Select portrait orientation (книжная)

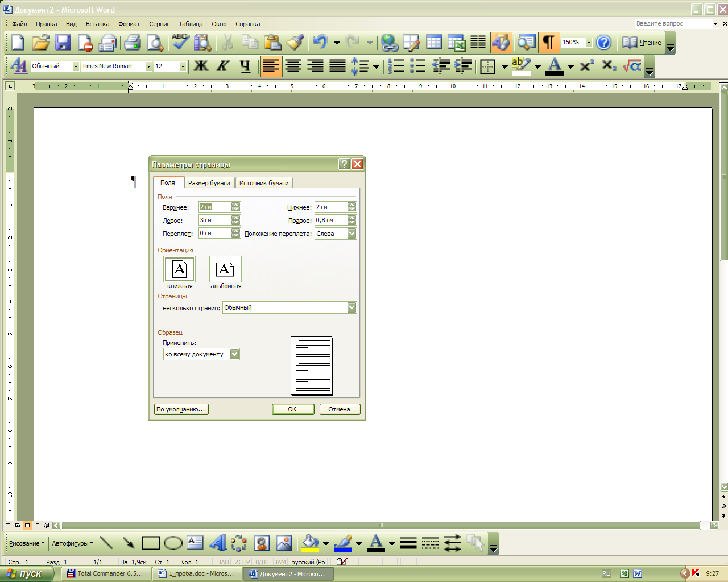coord(180,269)
